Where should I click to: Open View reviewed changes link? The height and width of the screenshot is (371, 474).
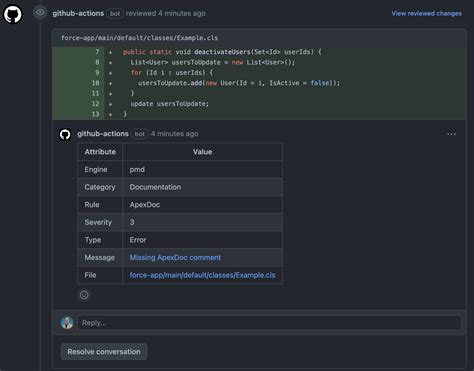[426, 13]
